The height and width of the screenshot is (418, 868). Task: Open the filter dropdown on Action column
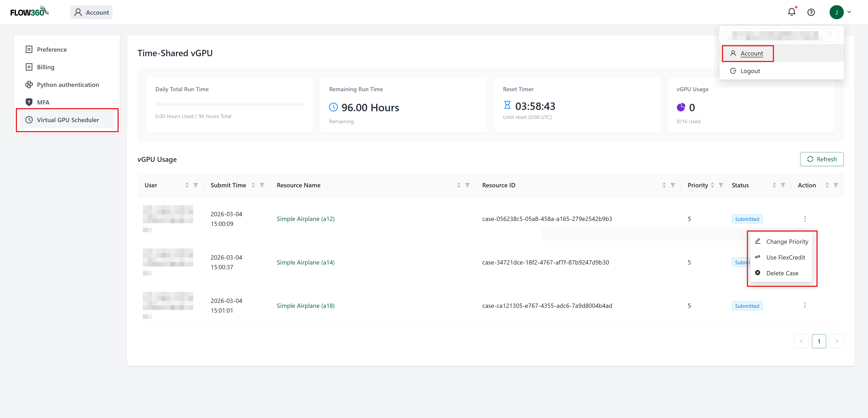pyautogui.click(x=835, y=185)
